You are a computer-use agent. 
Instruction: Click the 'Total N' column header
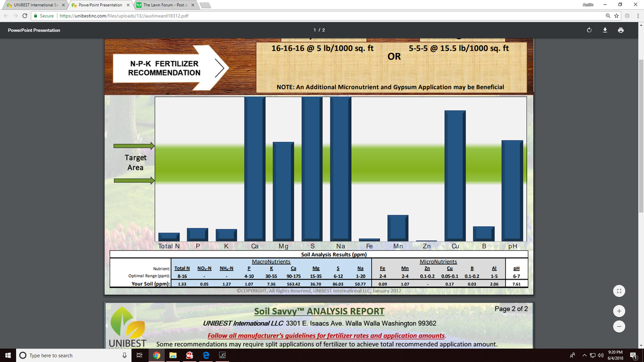pos(182,268)
